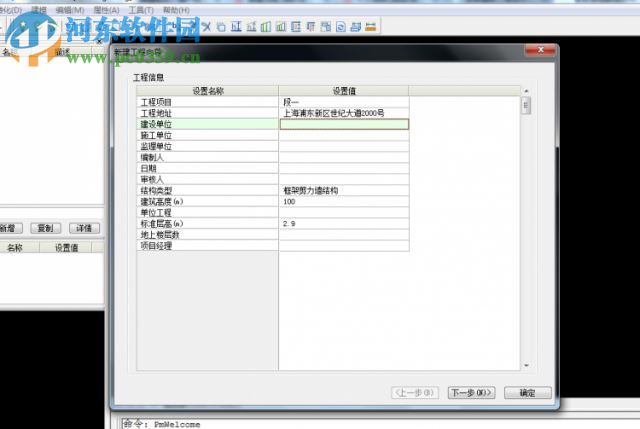Close the left panel with its small X

click(x=99, y=41)
